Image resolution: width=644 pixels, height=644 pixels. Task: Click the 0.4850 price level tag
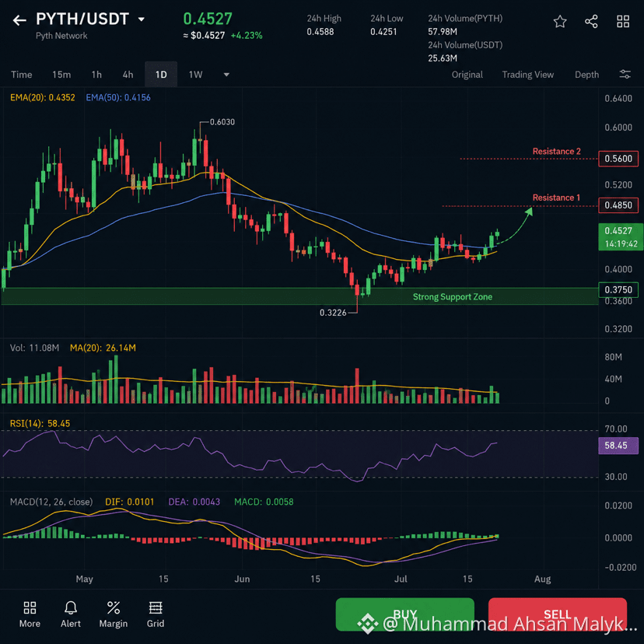[x=618, y=205]
